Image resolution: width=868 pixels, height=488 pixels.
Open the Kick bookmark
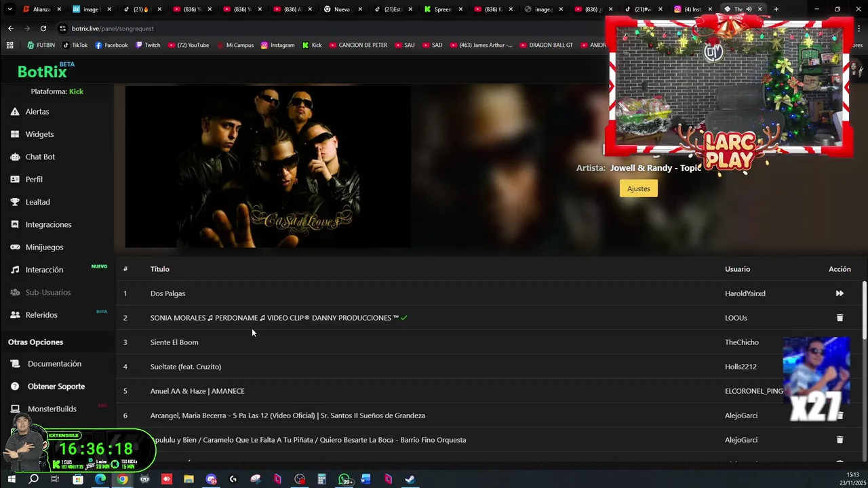pos(312,45)
